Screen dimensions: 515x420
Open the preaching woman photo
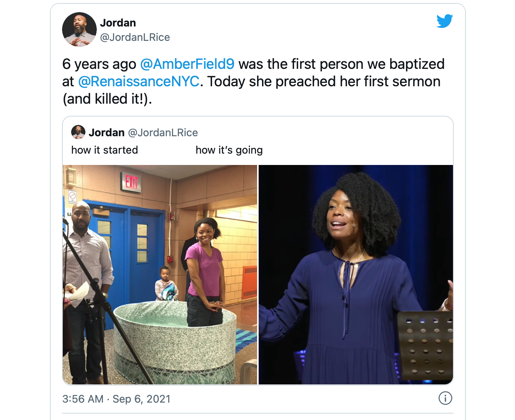pos(356,275)
